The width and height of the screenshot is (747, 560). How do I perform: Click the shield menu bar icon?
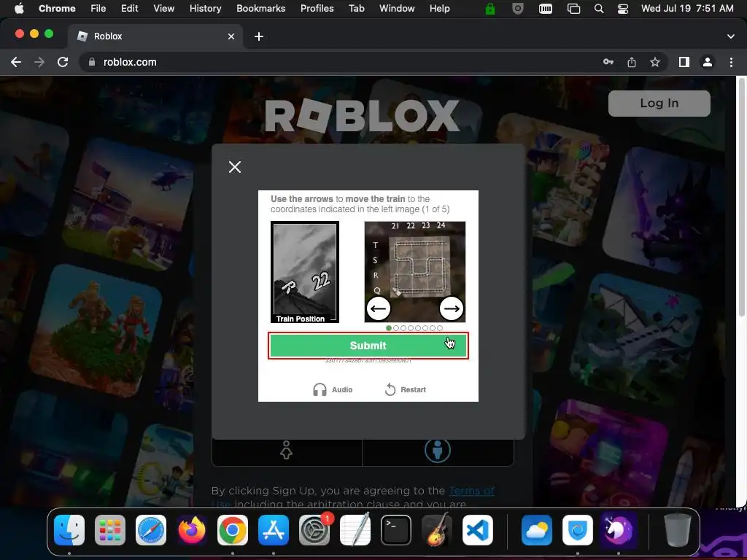click(517, 9)
